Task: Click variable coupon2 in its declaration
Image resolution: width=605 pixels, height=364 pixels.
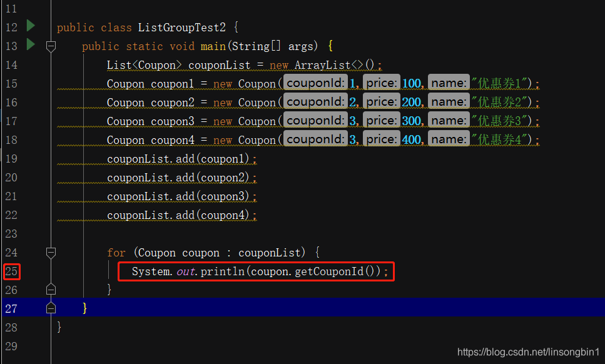Action: point(173,103)
